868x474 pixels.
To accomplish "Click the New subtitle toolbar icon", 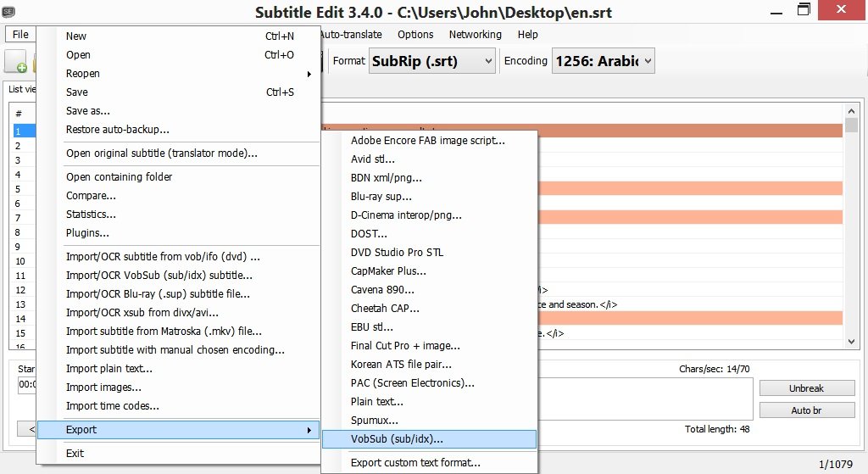I will [x=17, y=62].
